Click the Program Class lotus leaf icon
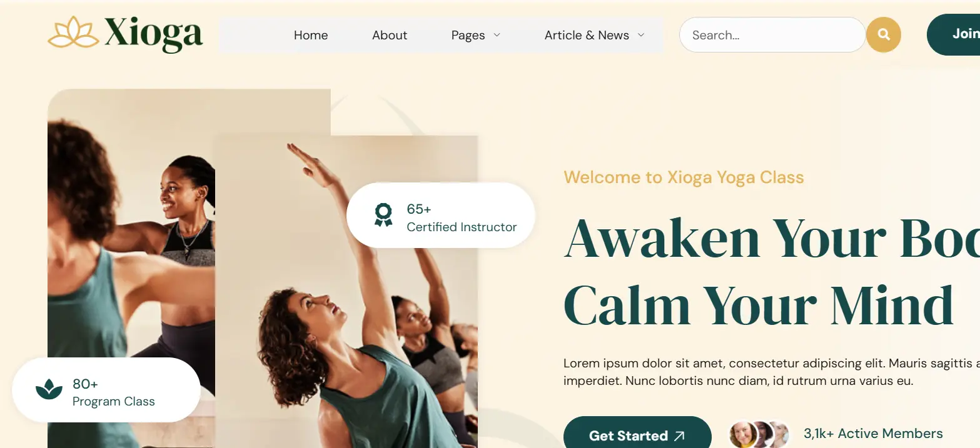 pyautogui.click(x=49, y=389)
